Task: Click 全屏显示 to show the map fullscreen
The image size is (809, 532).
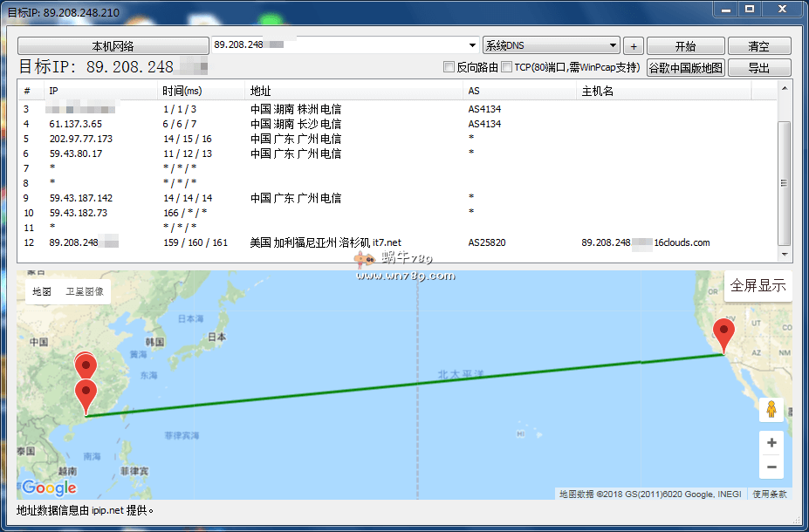Action: click(758, 285)
